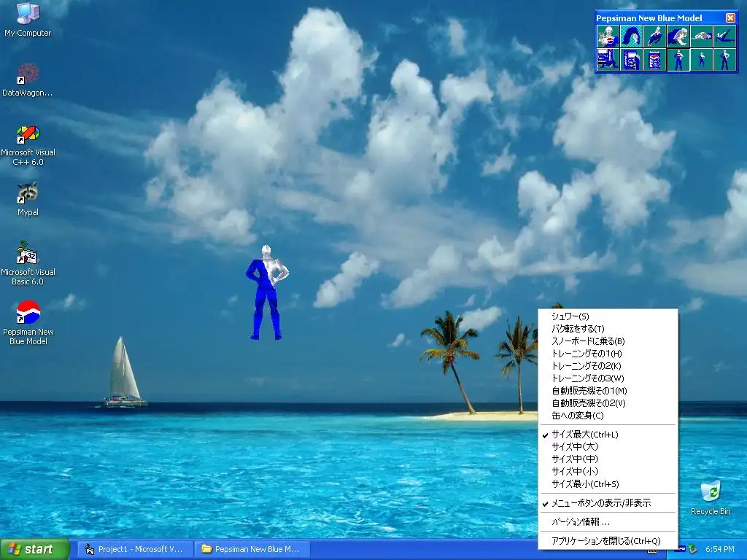Choose バク転をする(T) menu entry

(x=608, y=329)
